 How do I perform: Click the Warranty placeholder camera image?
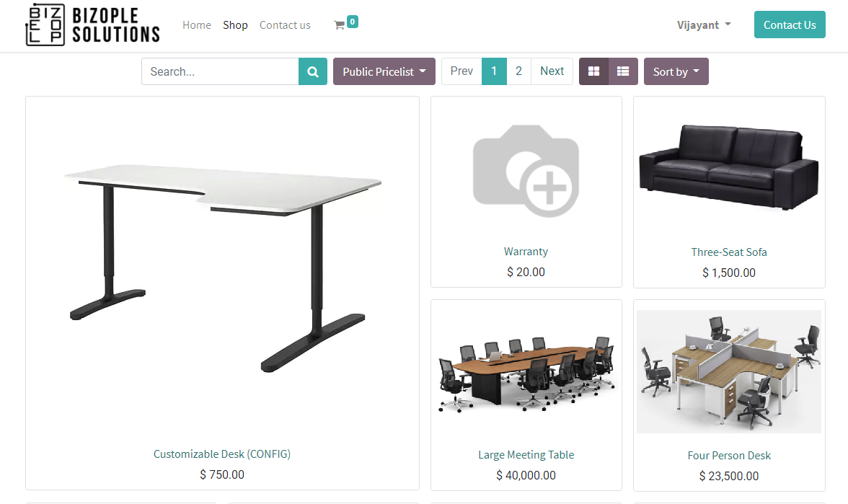(526, 171)
